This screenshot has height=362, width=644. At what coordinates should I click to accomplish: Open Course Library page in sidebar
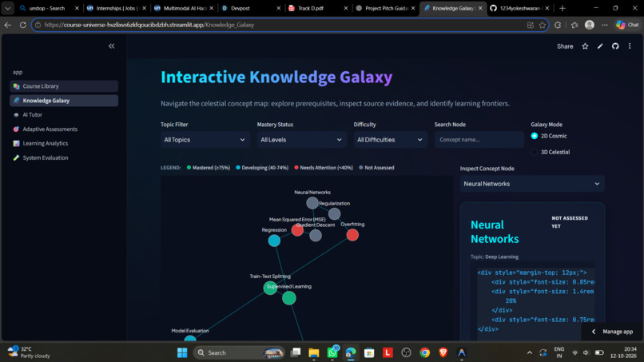pyautogui.click(x=64, y=86)
